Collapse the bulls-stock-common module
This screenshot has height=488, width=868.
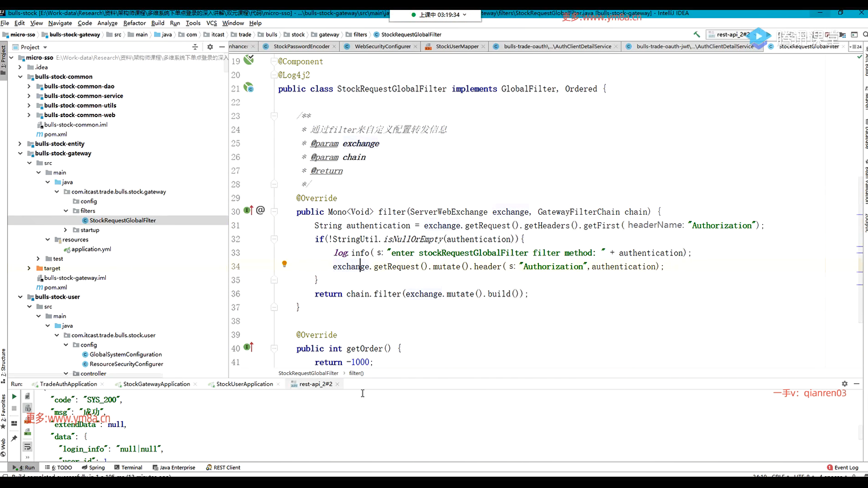point(20,77)
